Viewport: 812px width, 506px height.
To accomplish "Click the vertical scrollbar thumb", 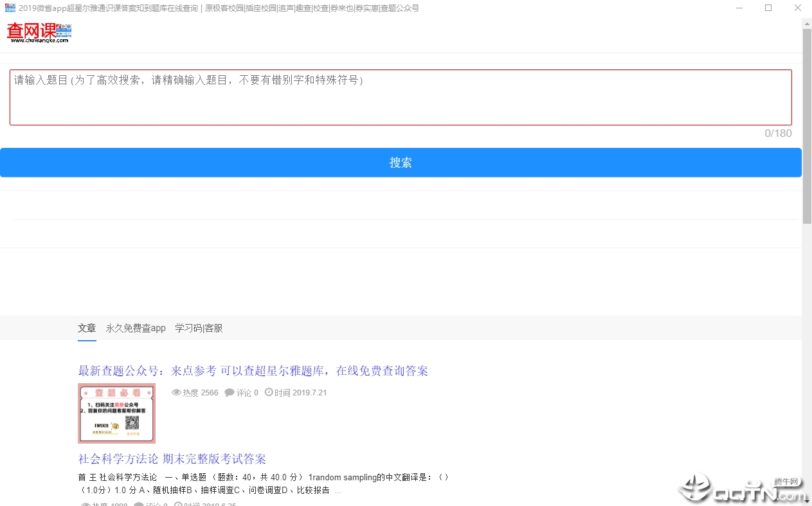I will tap(807, 126).
